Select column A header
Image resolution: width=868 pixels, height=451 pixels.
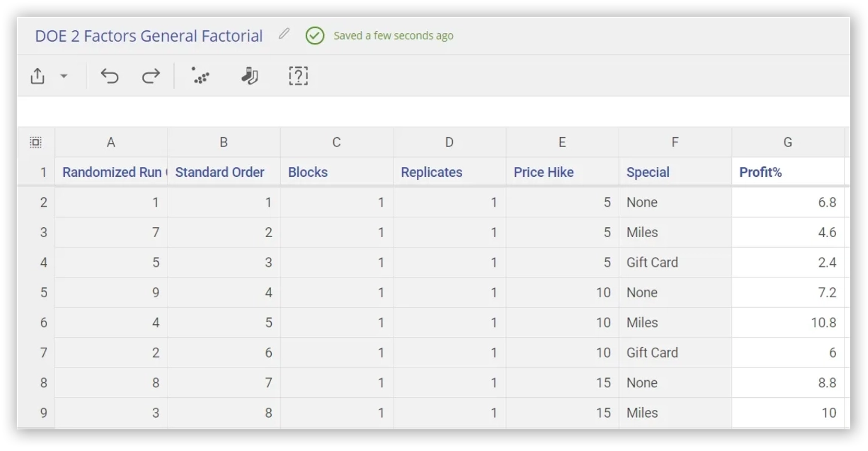click(x=111, y=142)
